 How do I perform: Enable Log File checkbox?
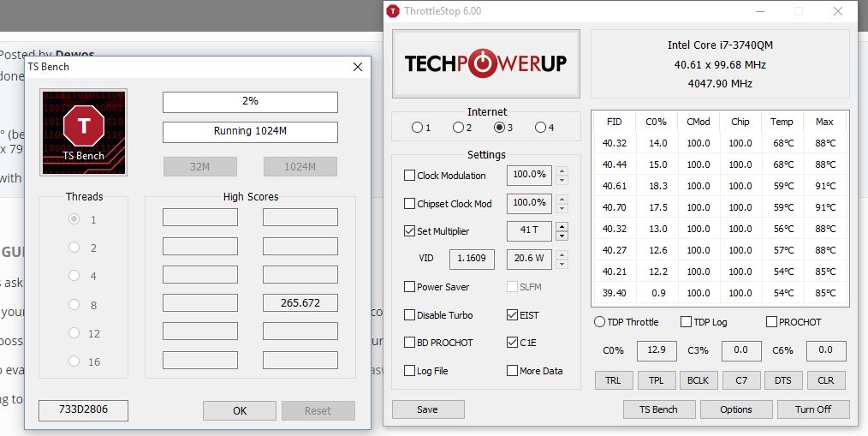pyautogui.click(x=410, y=371)
